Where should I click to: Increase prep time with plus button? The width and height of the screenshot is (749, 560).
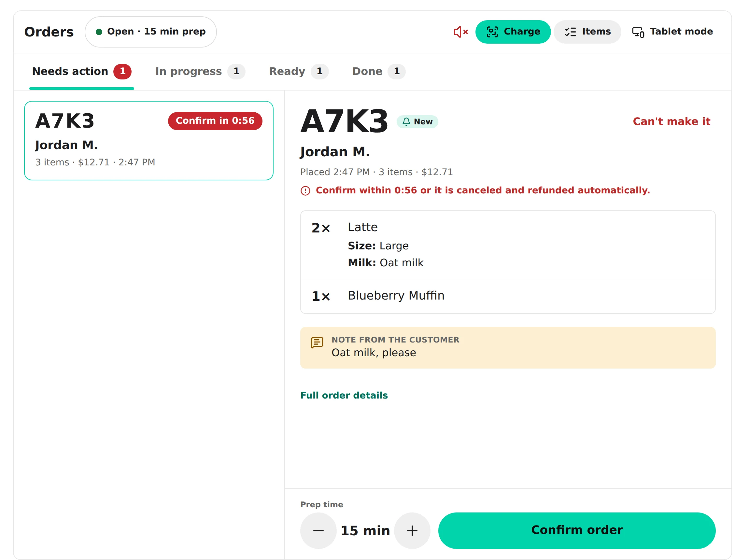(412, 531)
